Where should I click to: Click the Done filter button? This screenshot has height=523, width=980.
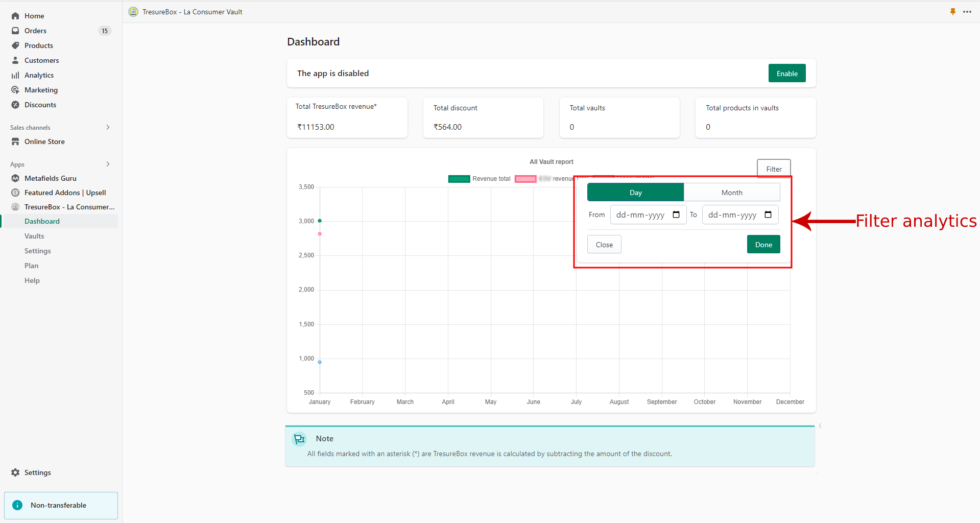pyautogui.click(x=763, y=245)
